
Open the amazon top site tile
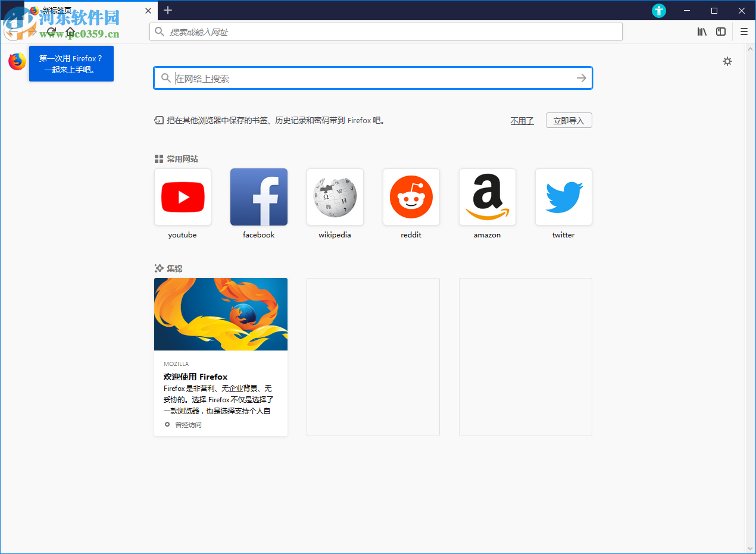(488, 197)
